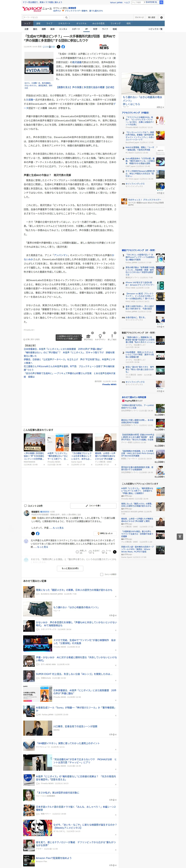The width and height of the screenshot is (186, 868).
Task: Share article on Facebook under headline
Action: click(x=63, y=47)
